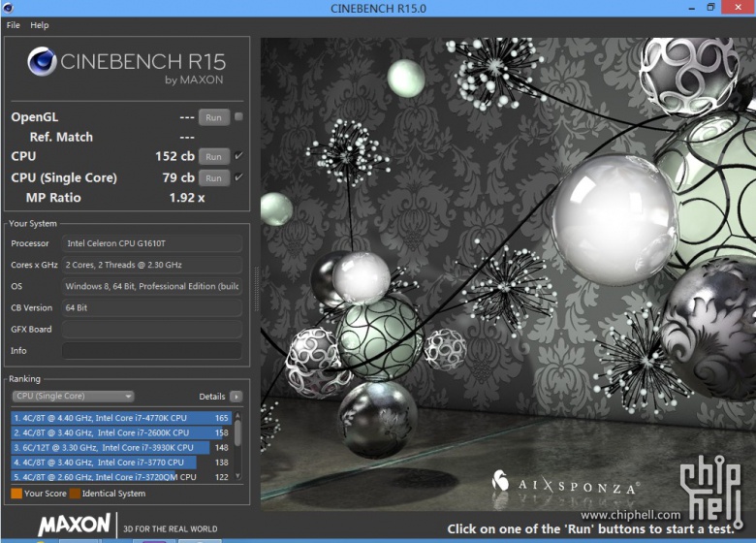The width and height of the screenshot is (756, 543).
Task: Click the orange Your Score legend swatch
Action: (x=16, y=494)
